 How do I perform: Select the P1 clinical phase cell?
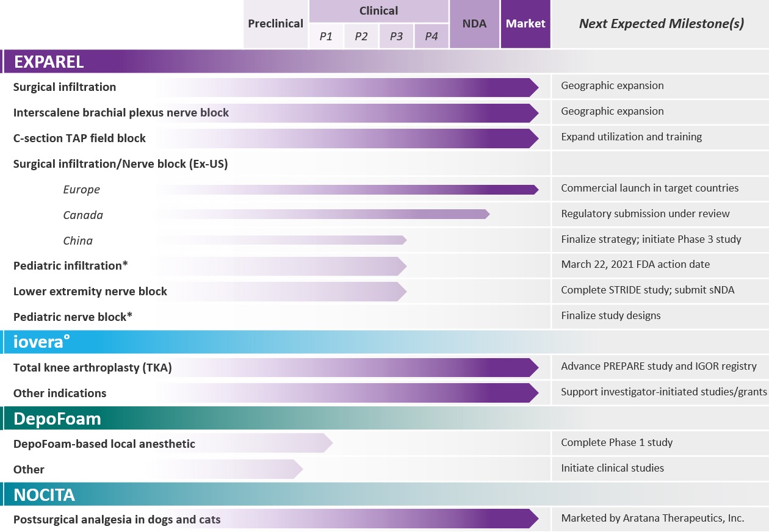click(x=327, y=37)
